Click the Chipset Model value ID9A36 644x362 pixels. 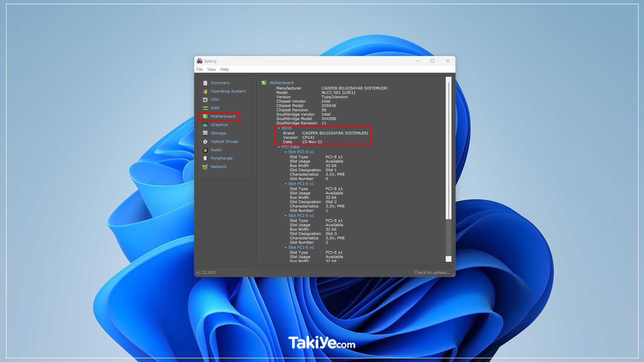pos(329,106)
